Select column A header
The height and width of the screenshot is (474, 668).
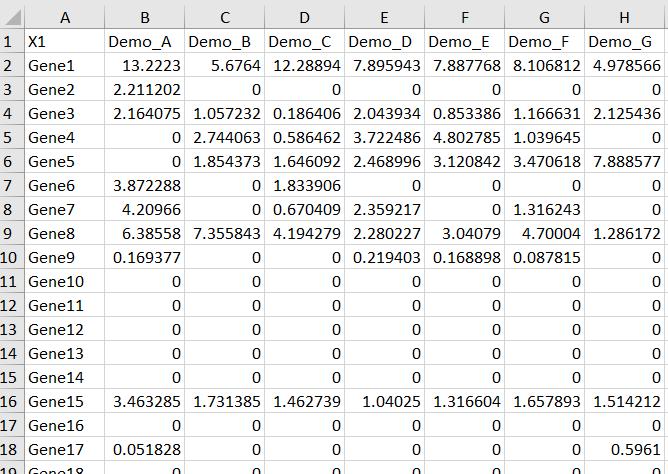(x=65, y=17)
